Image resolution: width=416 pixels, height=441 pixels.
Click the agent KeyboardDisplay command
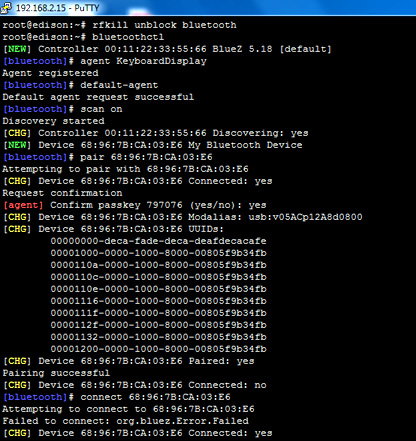143,61
